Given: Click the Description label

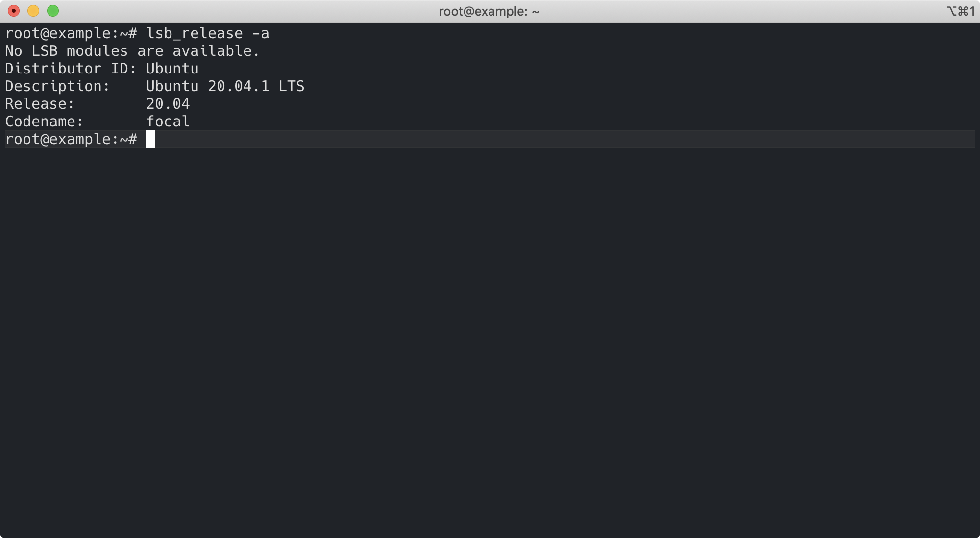Looking at the screenshot, I should coord(57,86).
